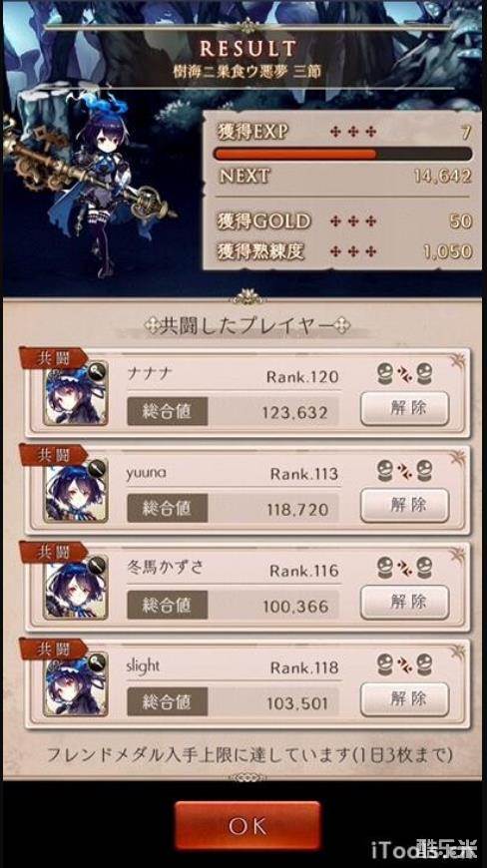Click 解除 button for player ナナナ

[x=404, y=408]
